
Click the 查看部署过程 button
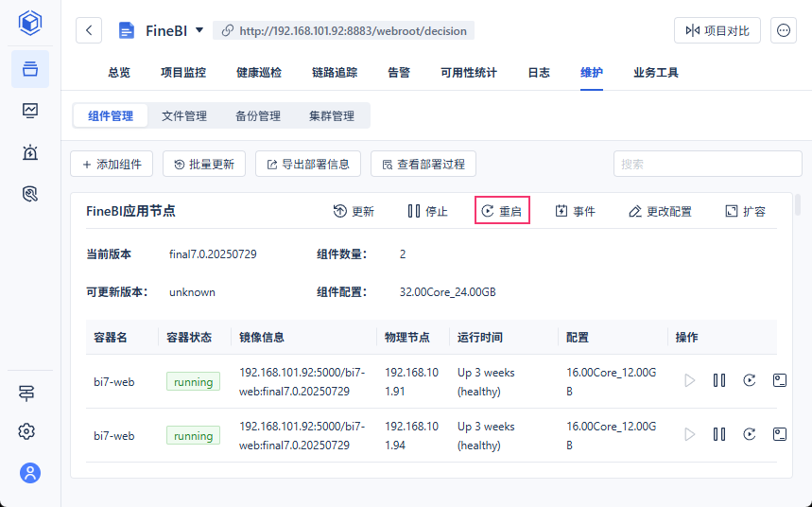[x=423, y=164]
